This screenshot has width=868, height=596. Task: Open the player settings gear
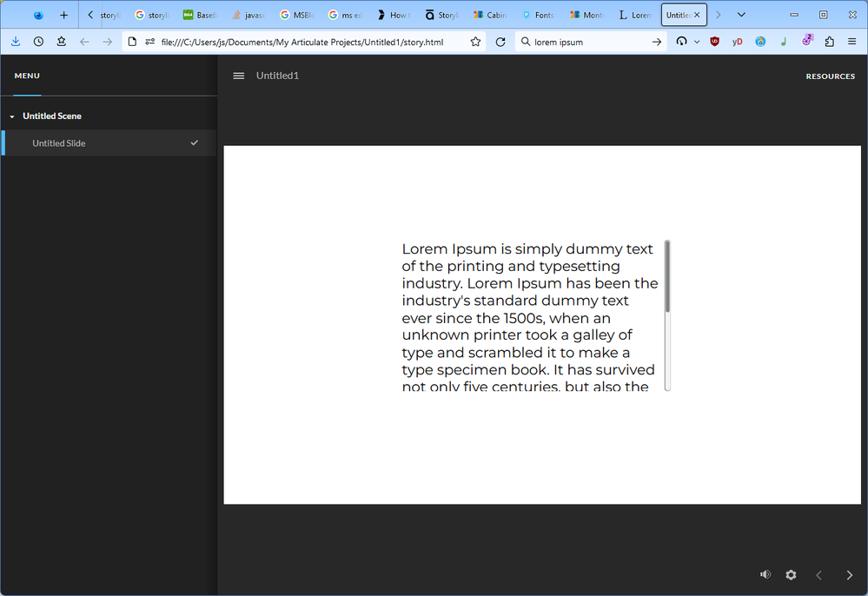[x=791, y=574]
